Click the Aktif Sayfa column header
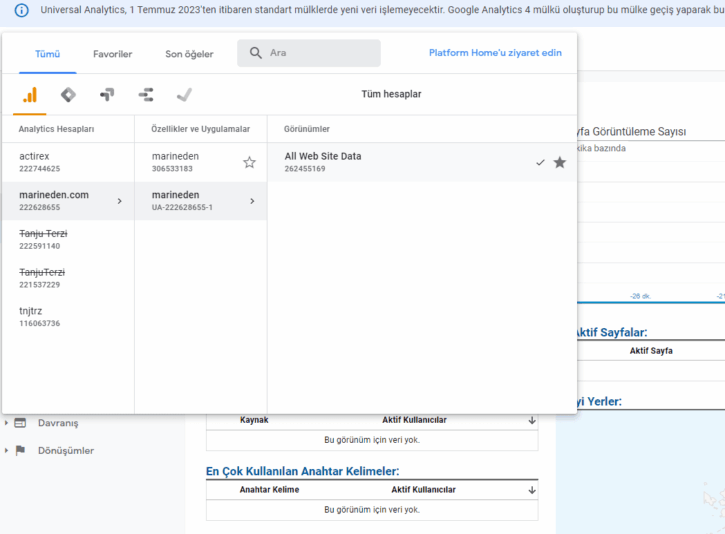Screen dimensions: 725x534 point(651,351)
